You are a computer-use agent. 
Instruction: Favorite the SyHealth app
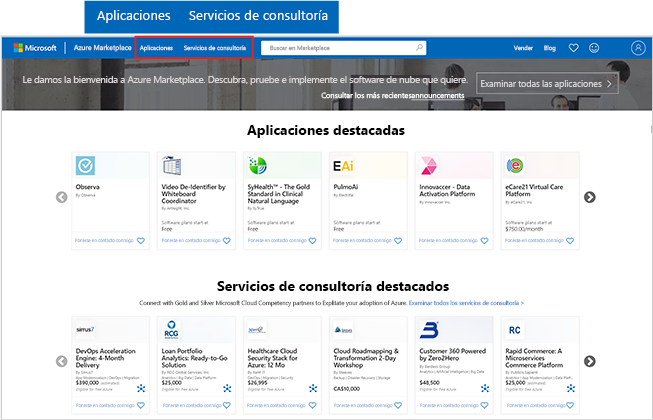(x=312, y=241)
